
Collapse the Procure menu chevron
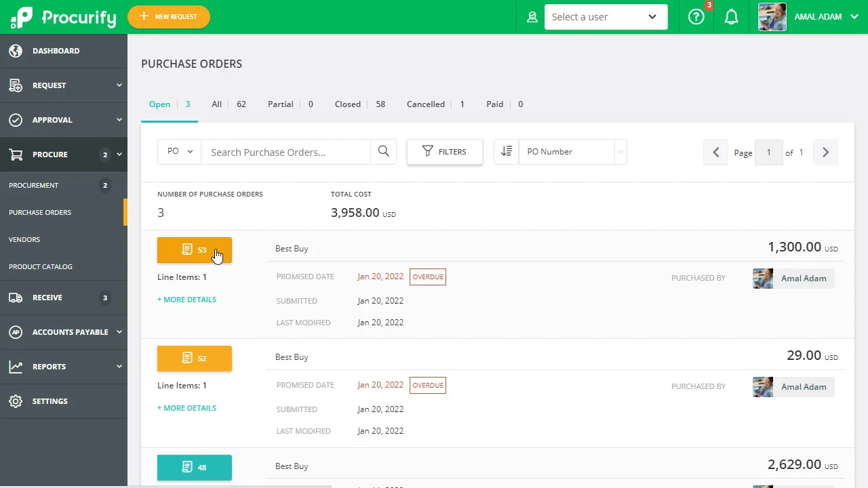(119, 155)
